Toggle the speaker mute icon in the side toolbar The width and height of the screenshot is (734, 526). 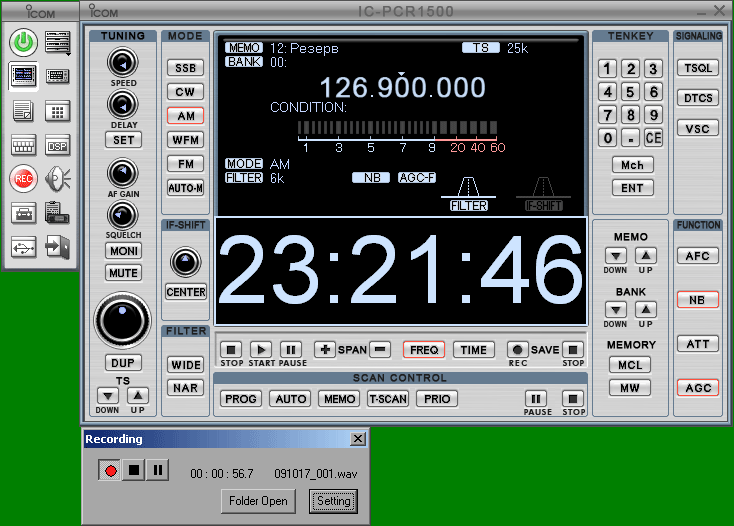[x=58, y=179]
